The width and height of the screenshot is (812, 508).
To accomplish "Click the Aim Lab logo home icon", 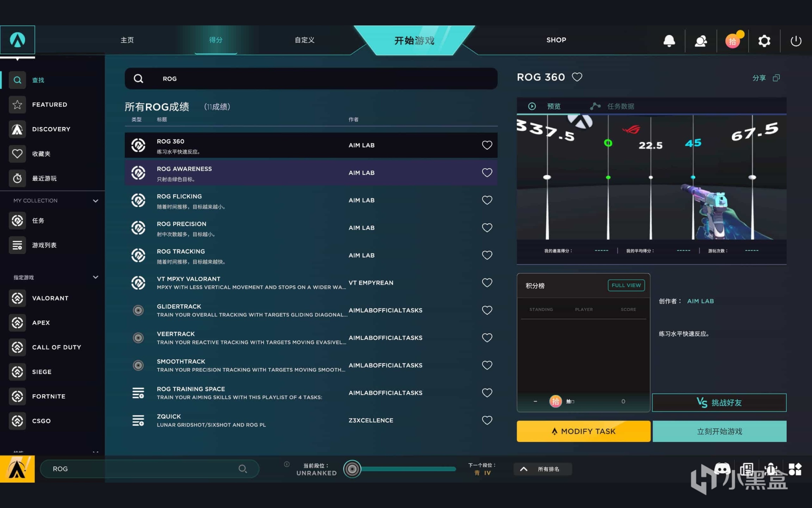I will coord(17,40).
